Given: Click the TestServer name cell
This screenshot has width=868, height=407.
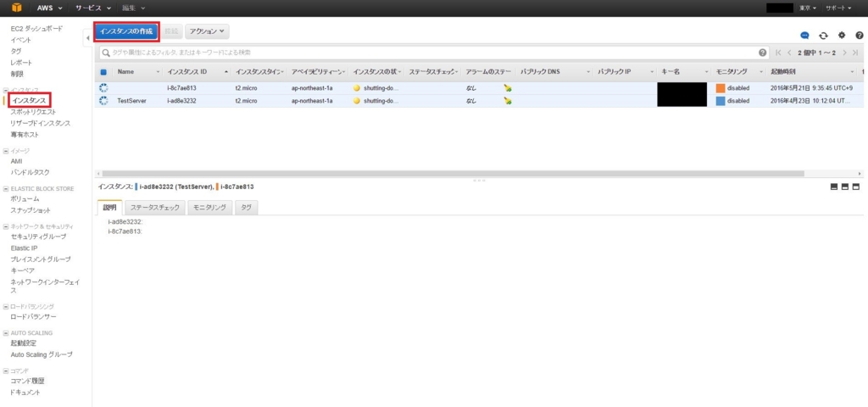Looking at the screenshot, I should coord(131,101).
